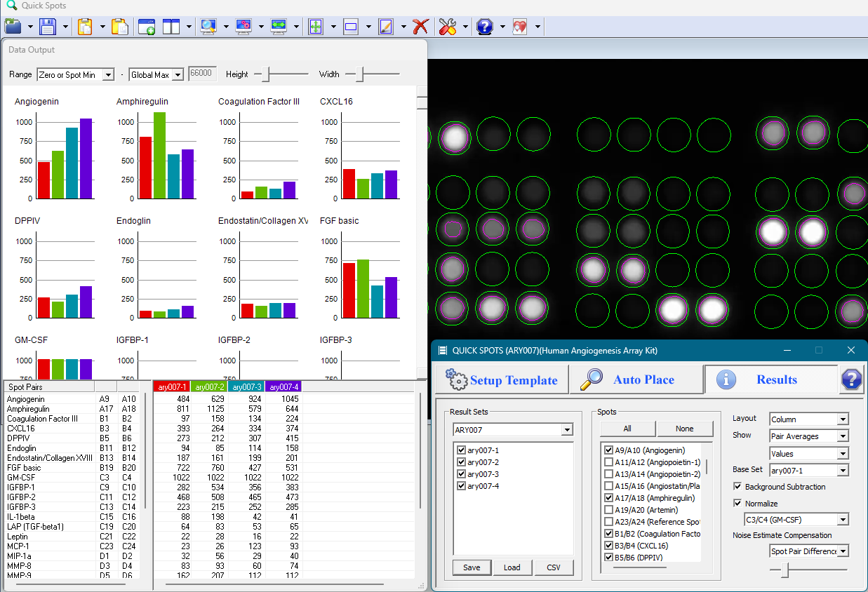Click the blue question mark help icon
This screenshot has width=868, height=592.
485,27
